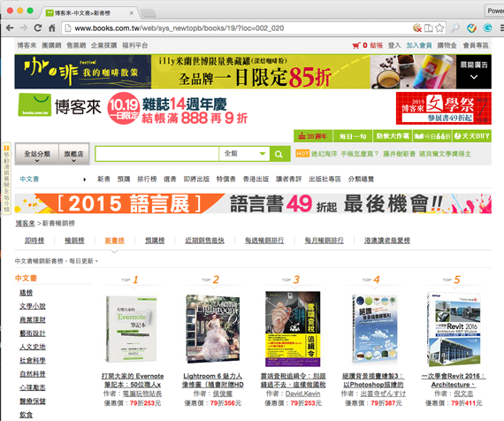The image size is (504, 421).
Task: Switch to 每週暢銷排行 tab
Action: [x=264, y=241]
